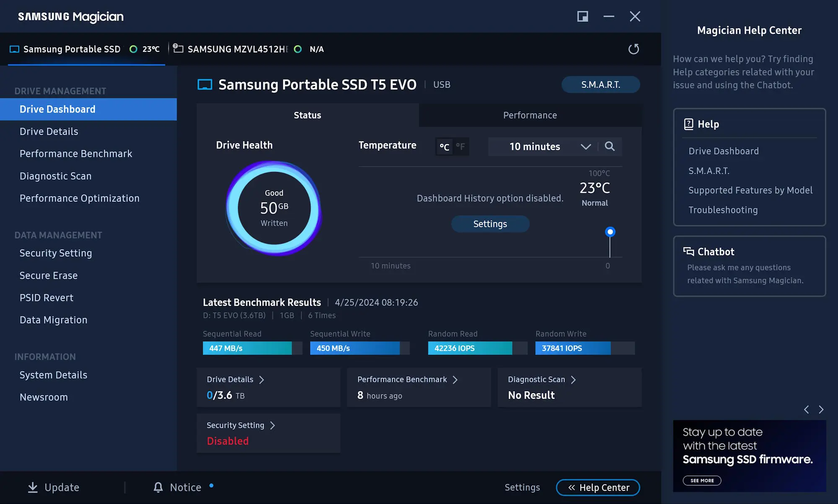The image size is (838, 504).
Task: Open Troubleshooting help link
Action: 723,210
